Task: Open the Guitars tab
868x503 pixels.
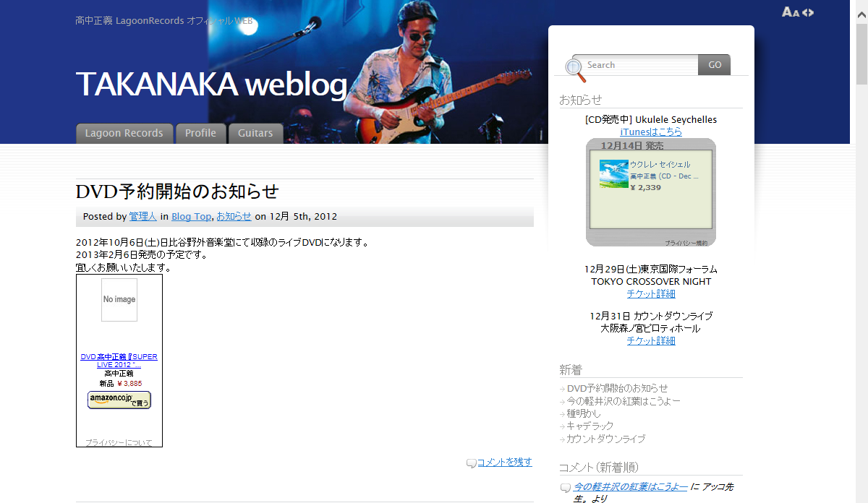Action: click(255, 134)
